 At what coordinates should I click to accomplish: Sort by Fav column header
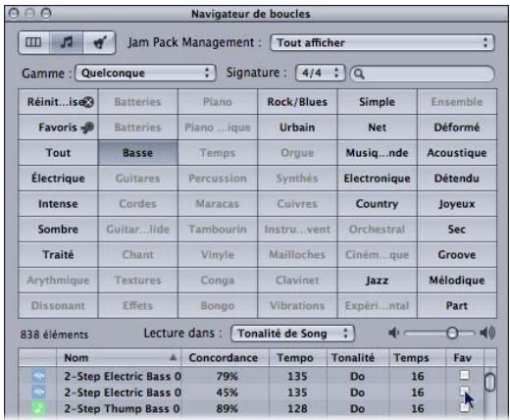coord(465,357)
